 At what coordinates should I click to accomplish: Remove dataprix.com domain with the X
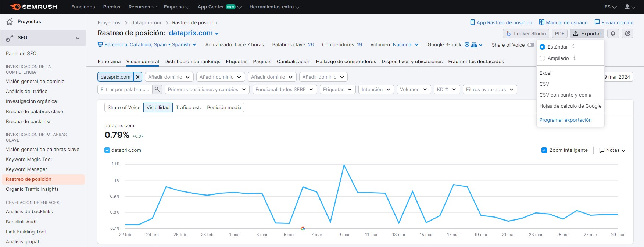137,77
